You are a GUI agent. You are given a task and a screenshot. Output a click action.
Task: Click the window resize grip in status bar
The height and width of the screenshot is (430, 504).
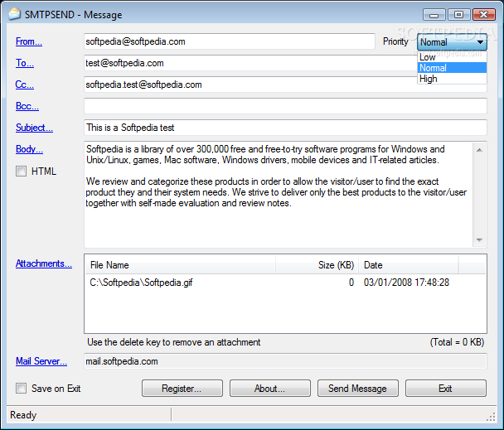491,417
